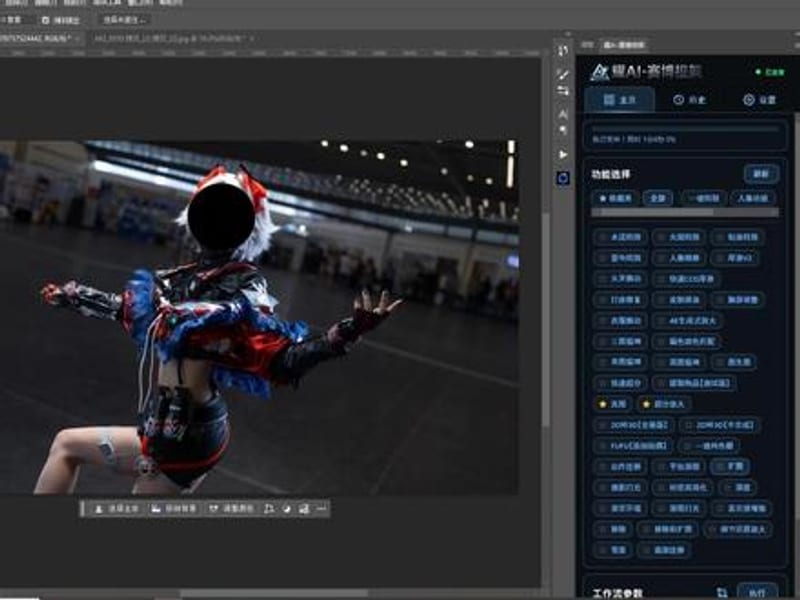Toggle the FUFU function chip
This screenshot has width=800, height=600.
click(633, 445)
